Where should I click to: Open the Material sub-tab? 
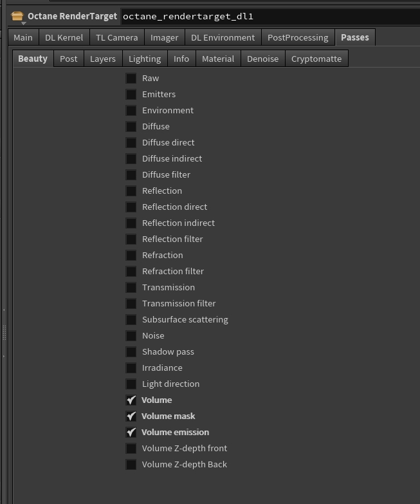click(x=218, y=59)
